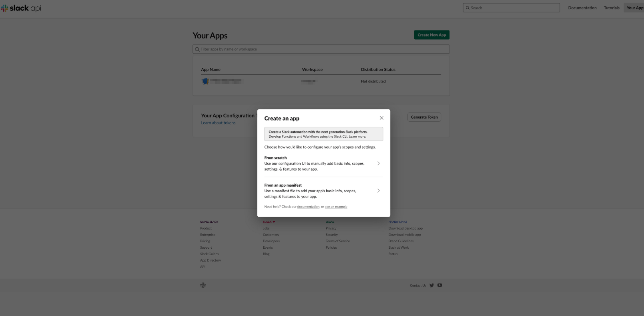Open the see an example link

point(336,207)
